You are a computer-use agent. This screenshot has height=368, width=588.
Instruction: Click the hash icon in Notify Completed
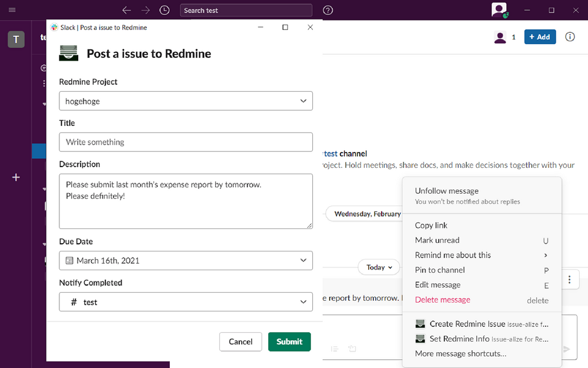pos(74,302)
